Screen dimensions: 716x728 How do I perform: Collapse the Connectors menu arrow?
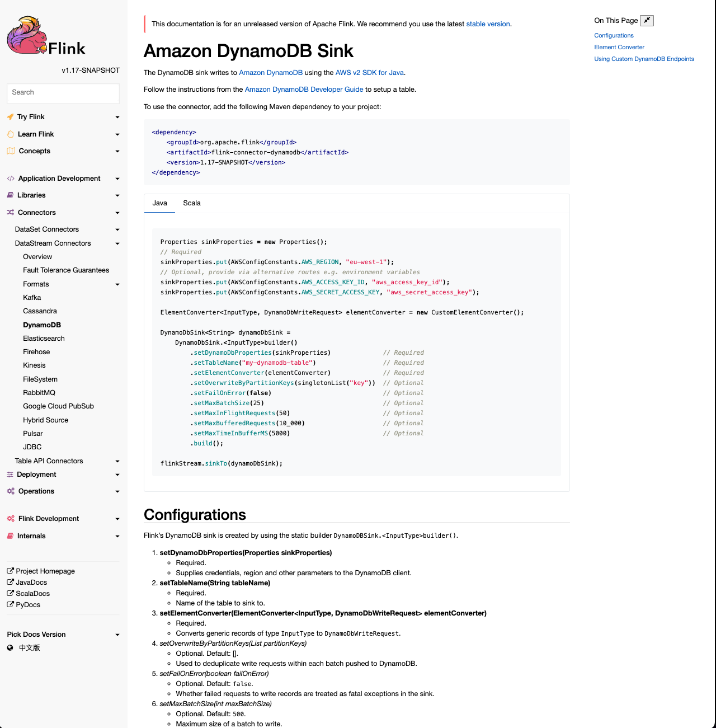[117, 213]
